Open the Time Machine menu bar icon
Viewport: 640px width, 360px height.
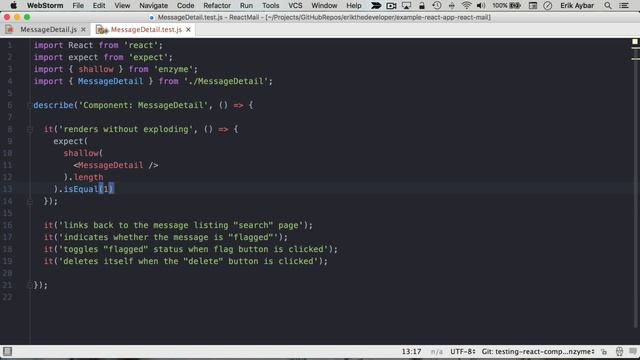coord(437,6)
